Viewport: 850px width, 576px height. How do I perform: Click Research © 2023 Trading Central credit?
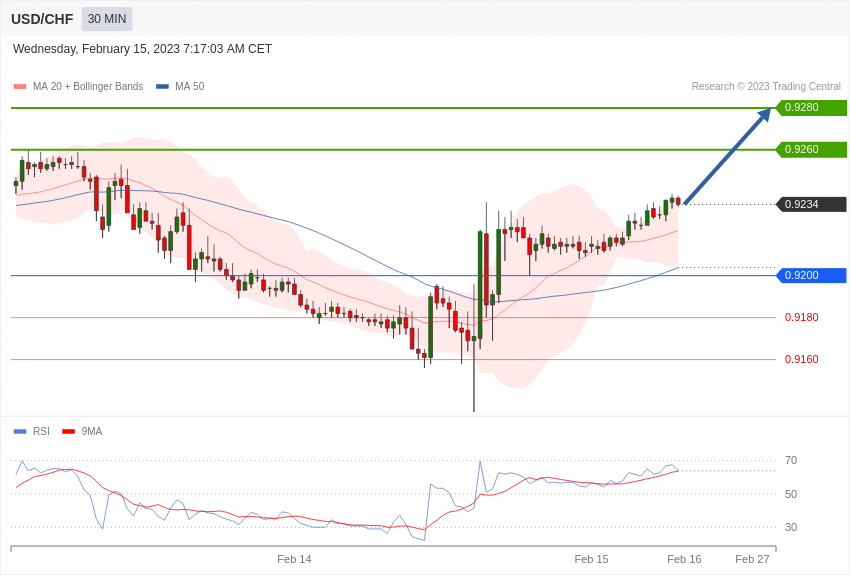[766, 86]
